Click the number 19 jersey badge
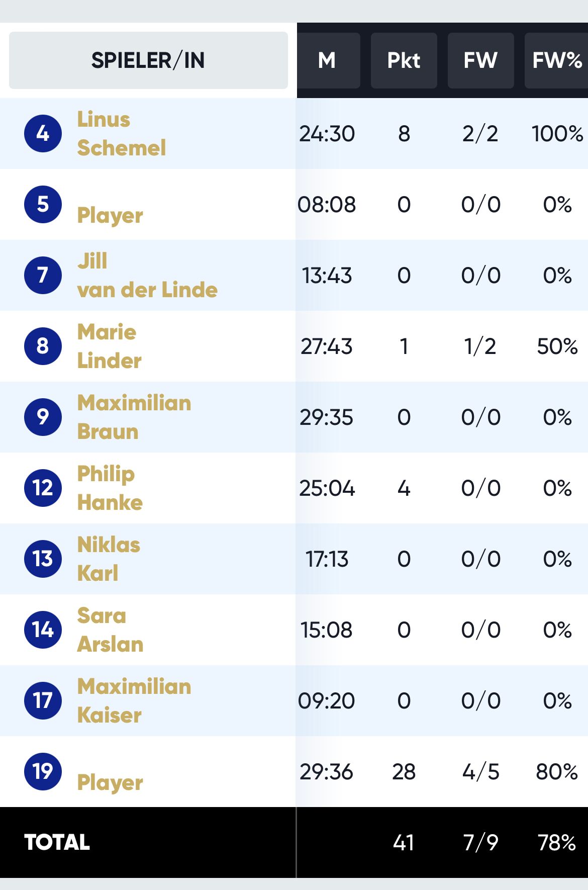This screenshot has height=890, width=588. pos(43,772)
